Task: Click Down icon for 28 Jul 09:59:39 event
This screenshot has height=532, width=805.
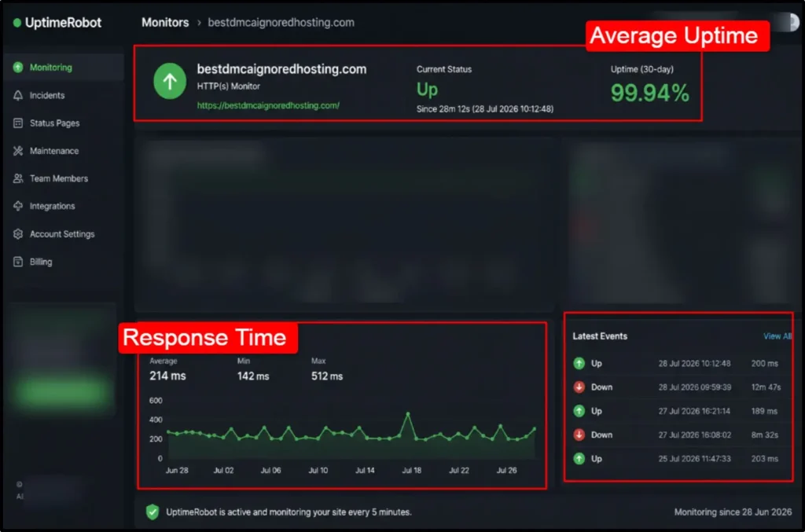Action: click(579, 387)
